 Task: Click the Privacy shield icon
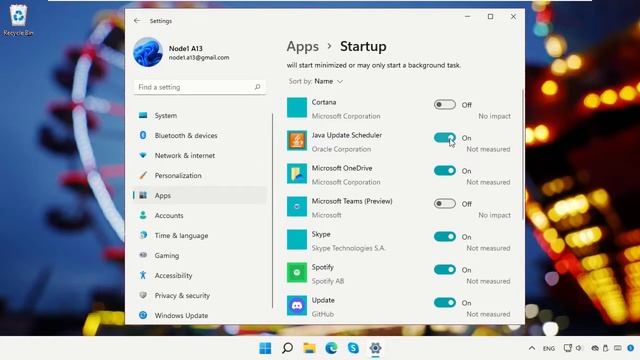[143, 295]
